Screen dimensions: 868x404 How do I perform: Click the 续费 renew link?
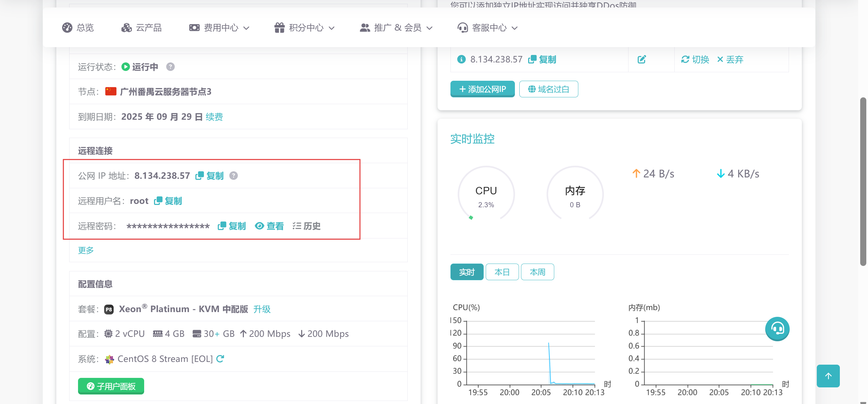pyautogui.click(x=214, y=117)
